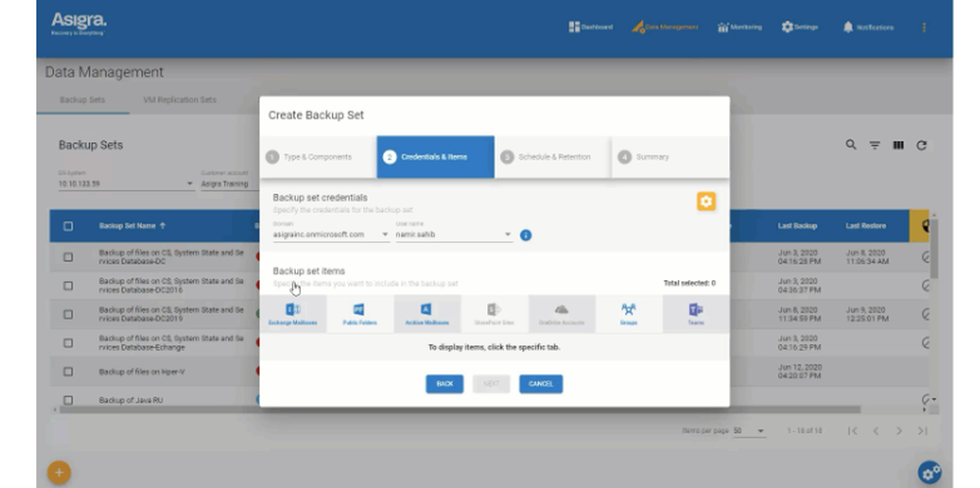Click 'Jun 9, 2020' last restore cell

tap(867, 315)
